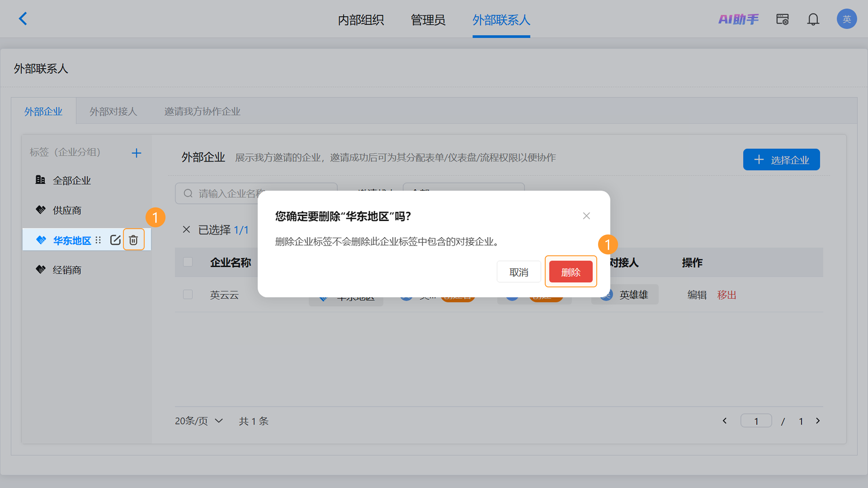Click the 已选择 1/1 selection text

tap(223, 230)
